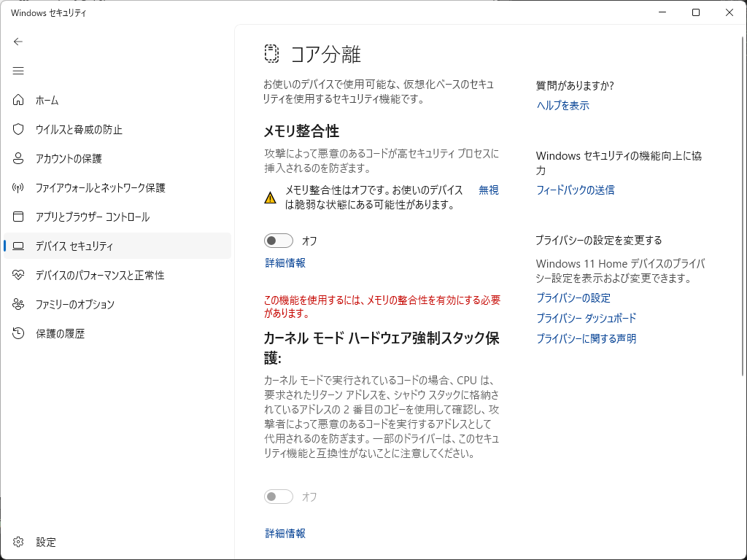Open ファイアウォールとネットワーク保護 in the sidebar
The width and height of the screenshot is (747, 560).
101,187
